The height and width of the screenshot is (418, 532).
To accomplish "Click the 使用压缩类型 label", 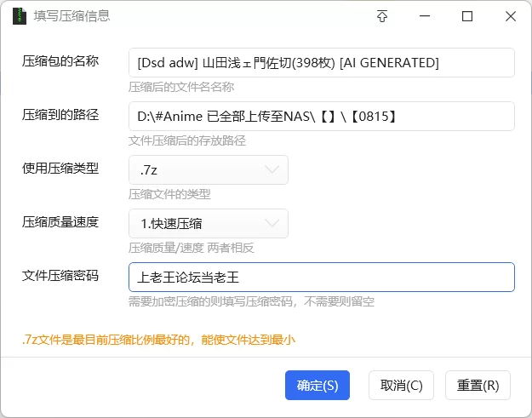I will coord(60,169).
